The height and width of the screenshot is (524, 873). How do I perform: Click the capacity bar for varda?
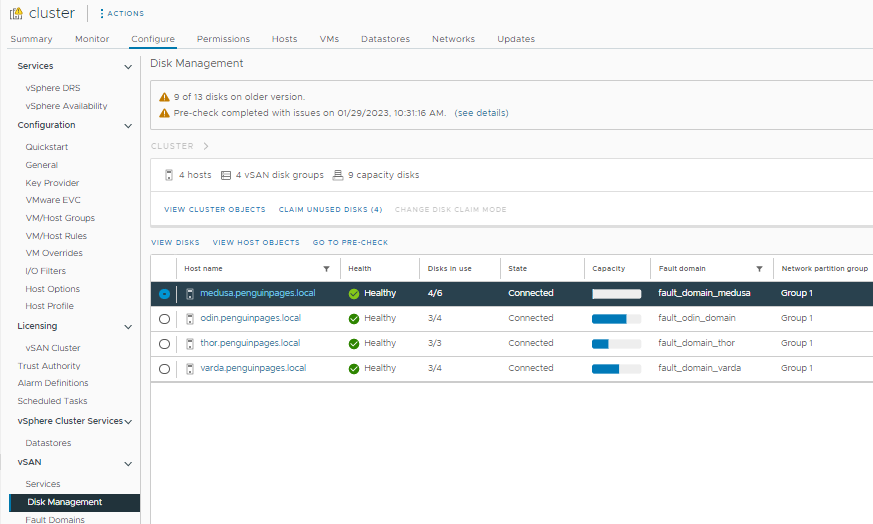[616, 369]
